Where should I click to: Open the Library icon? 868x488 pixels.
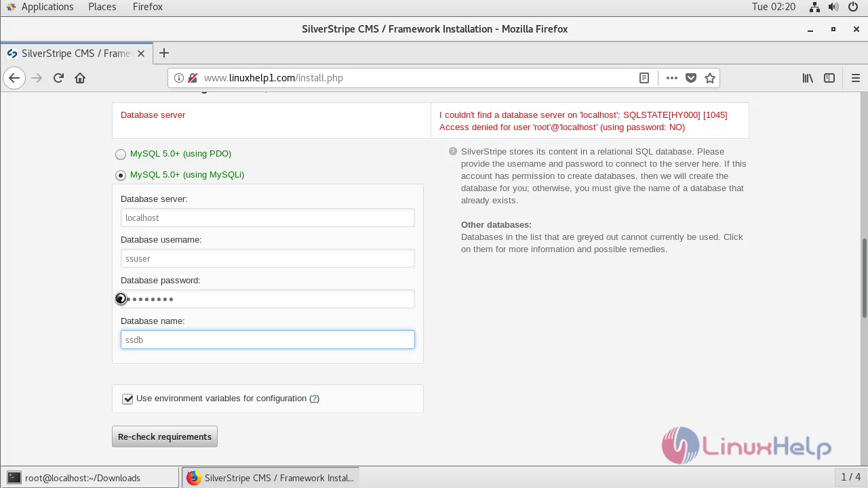pyautogui.click(x=808, y=78)
